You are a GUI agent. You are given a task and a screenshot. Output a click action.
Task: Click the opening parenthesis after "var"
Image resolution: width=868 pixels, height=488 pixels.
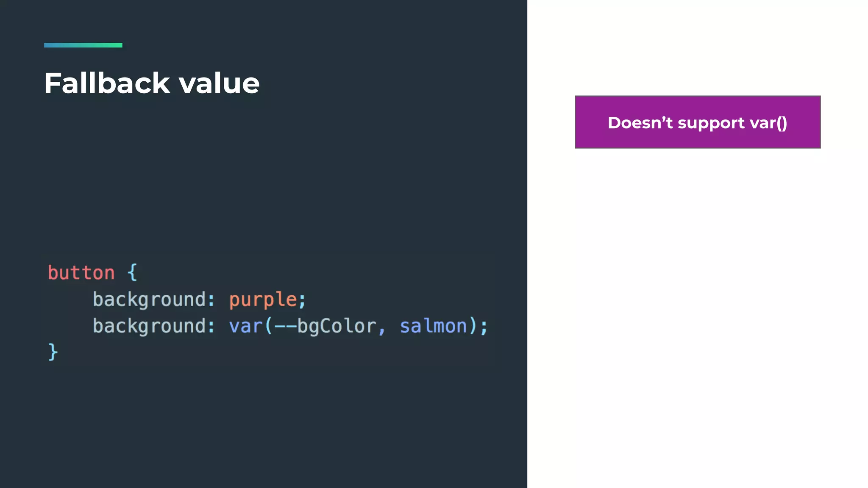(x=268, y=326)
